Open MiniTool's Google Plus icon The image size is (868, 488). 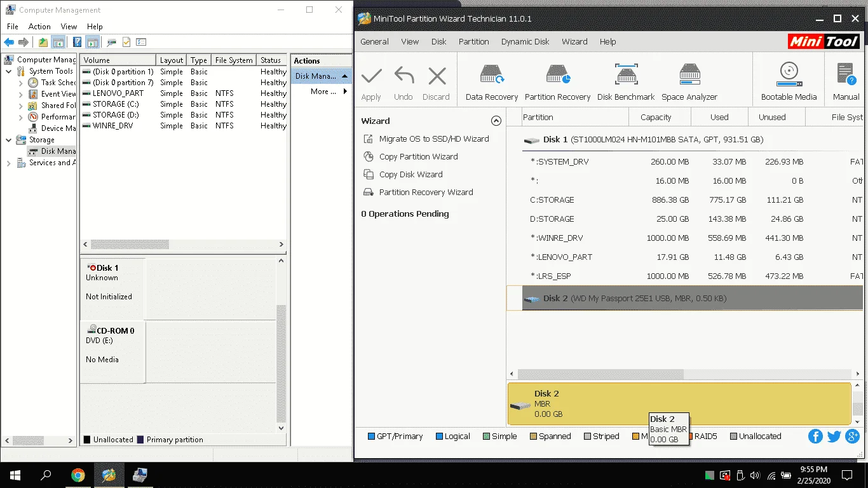(853, 437)
